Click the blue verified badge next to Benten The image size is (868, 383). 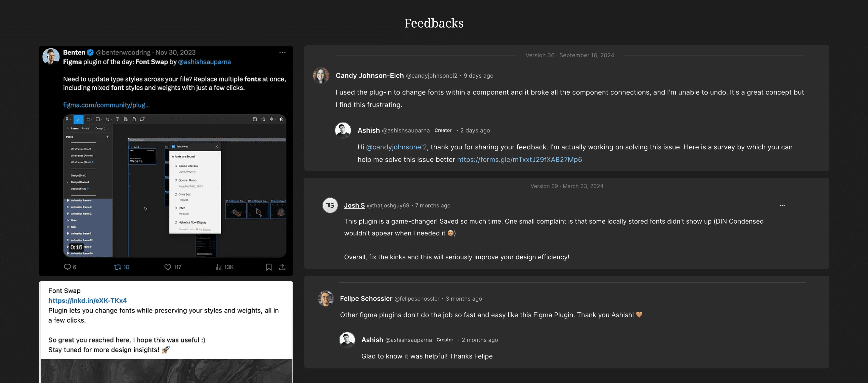[x=90, y=52]
